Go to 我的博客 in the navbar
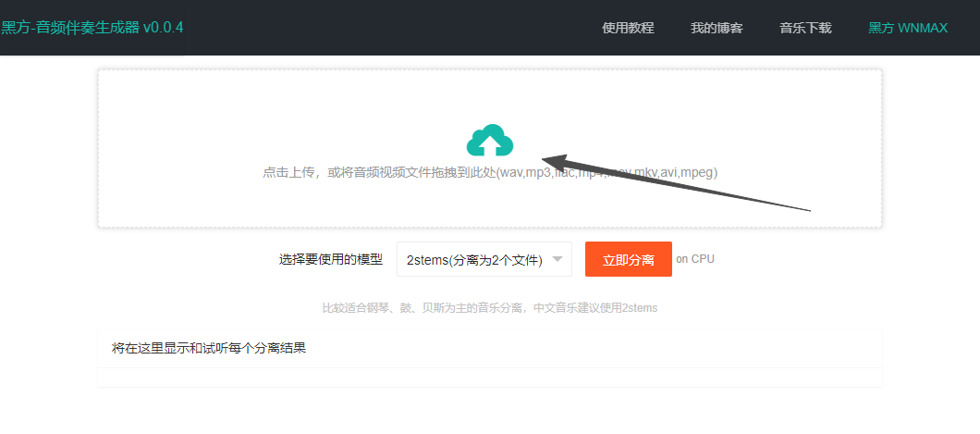The height and width of the screenshot is (434, 980). (717, 28)
